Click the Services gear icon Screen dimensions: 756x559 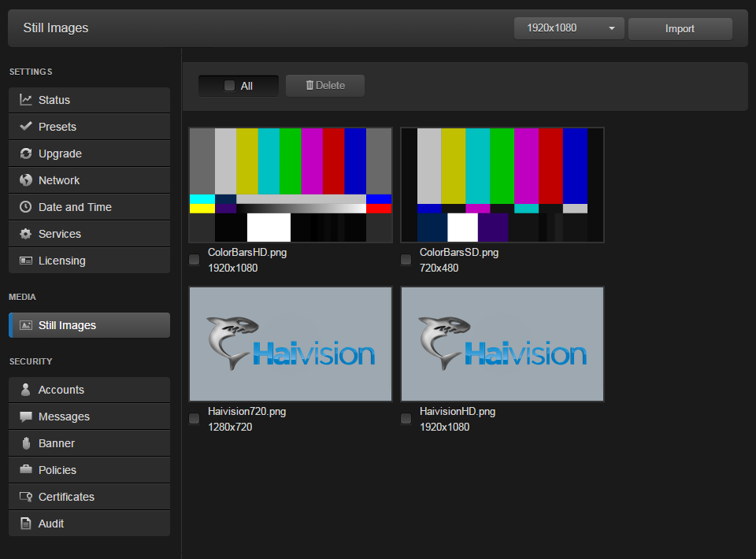coord(26,234)
